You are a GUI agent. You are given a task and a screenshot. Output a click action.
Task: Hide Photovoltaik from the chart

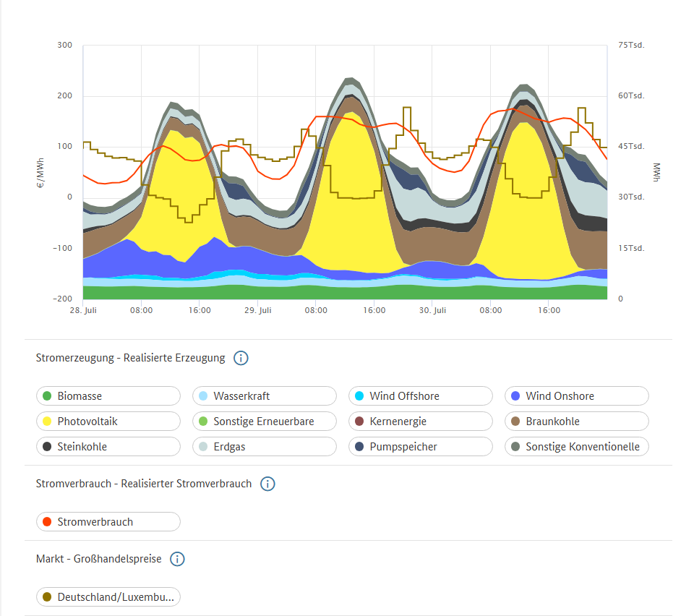click(108, 422)
